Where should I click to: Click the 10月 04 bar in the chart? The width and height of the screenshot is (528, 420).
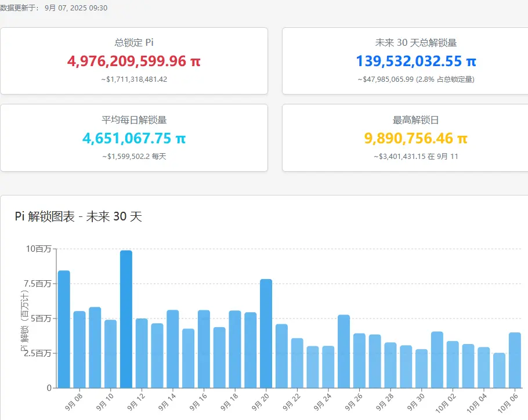tap(483, 368)
